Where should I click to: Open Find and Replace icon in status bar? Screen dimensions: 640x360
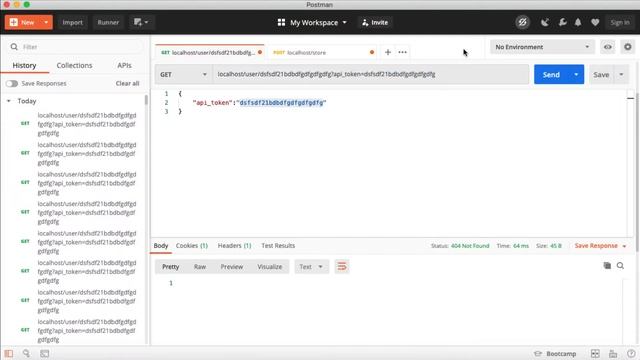pos(26,353)
